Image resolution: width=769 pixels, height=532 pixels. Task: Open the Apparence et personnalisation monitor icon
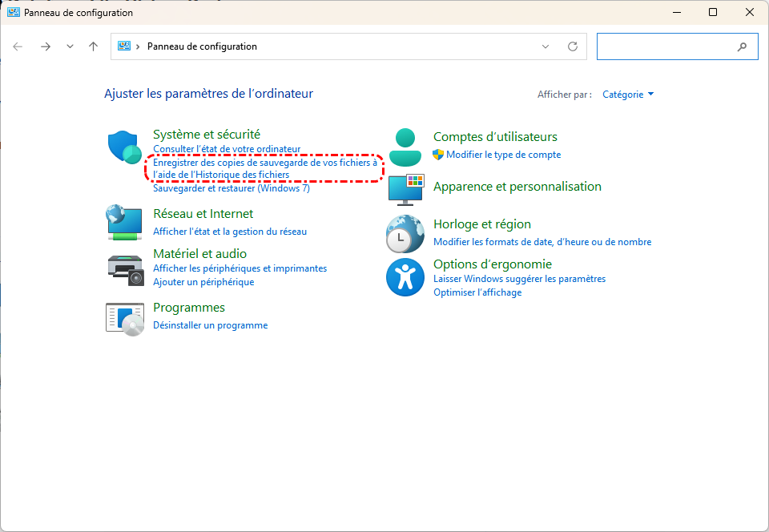[x=405, y=189]
